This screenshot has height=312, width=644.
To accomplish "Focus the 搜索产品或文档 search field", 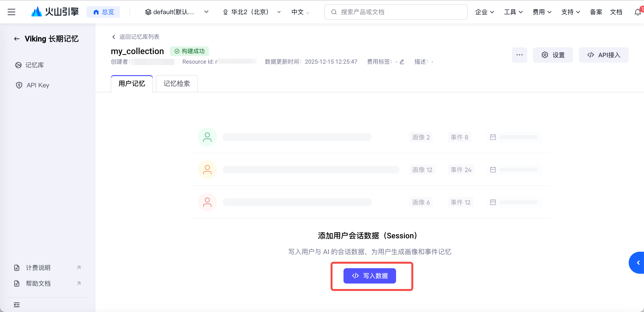I will pyautogui.click(x=396, y=12).
